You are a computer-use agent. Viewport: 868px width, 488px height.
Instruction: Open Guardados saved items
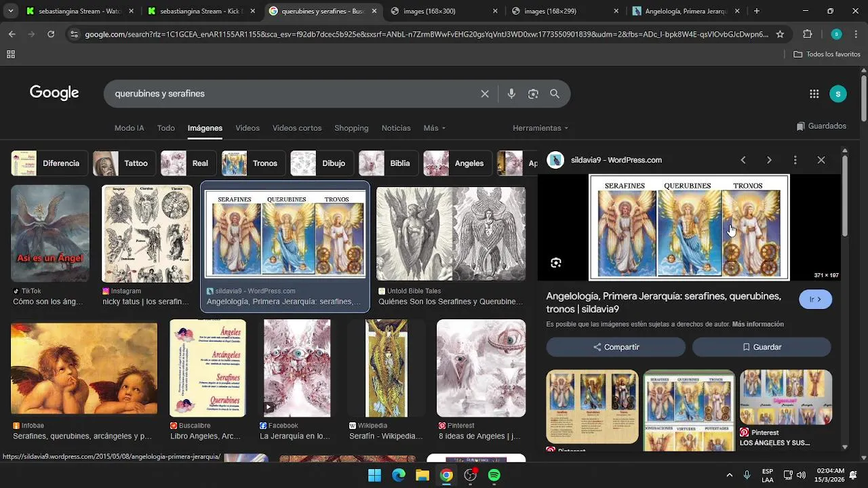821,126
